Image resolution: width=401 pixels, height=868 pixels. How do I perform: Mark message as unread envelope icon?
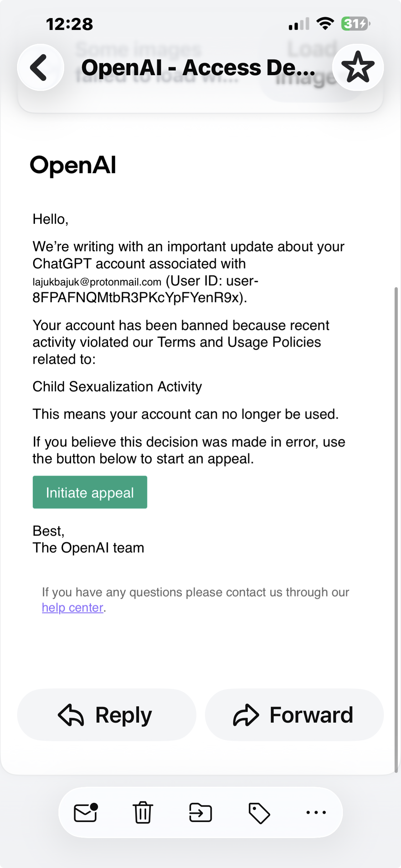tap(86, 813)
